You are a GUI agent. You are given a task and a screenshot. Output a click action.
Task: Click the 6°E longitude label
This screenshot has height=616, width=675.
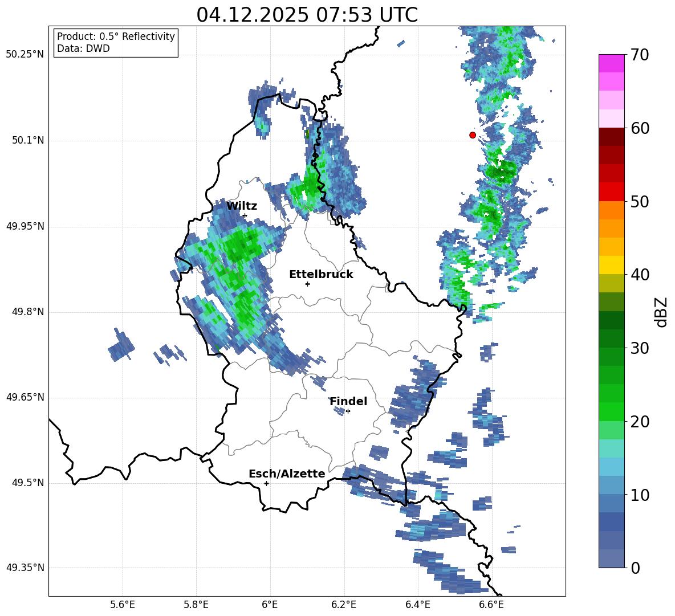[270, 605]
